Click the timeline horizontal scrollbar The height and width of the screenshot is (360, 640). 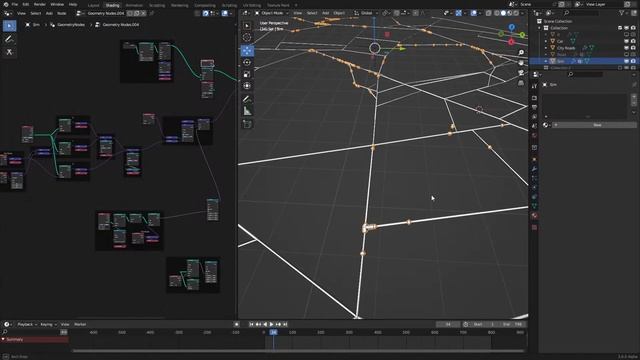(x=298, y=351)
